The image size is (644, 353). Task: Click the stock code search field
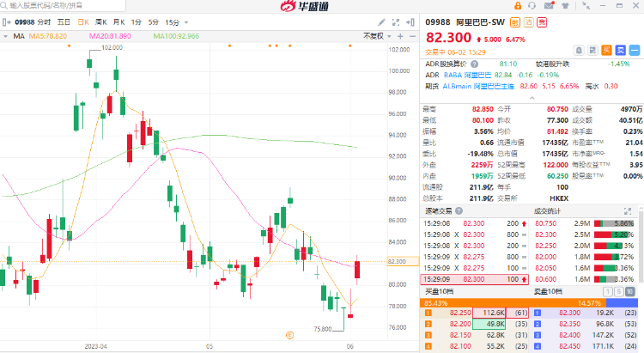click(63, 5)
